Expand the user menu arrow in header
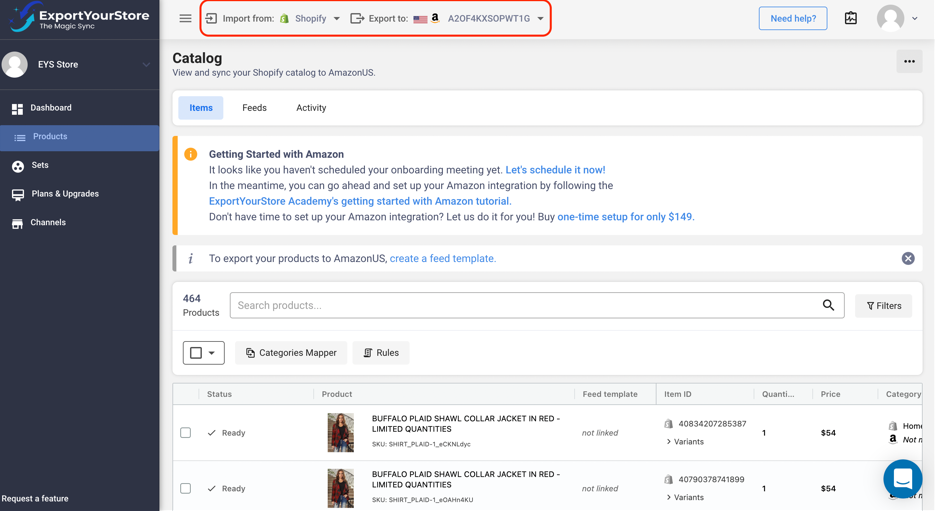 point(915,18)
